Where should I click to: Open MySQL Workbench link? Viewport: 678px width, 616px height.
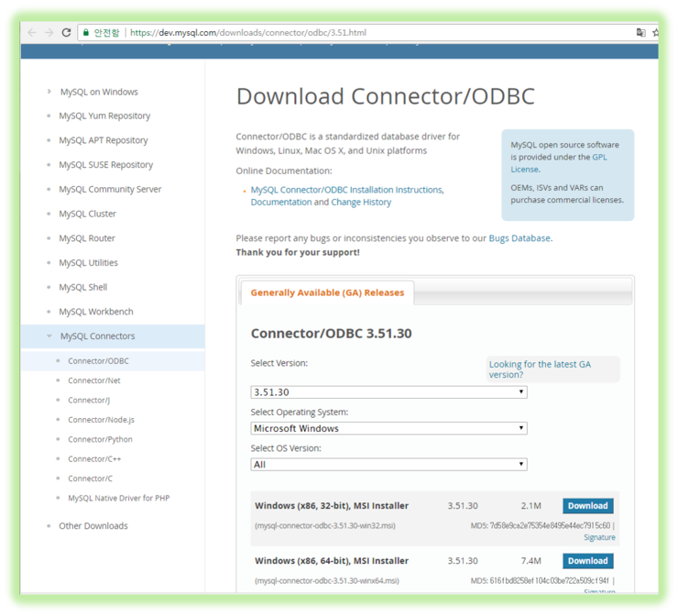click(x=96, y=312)
